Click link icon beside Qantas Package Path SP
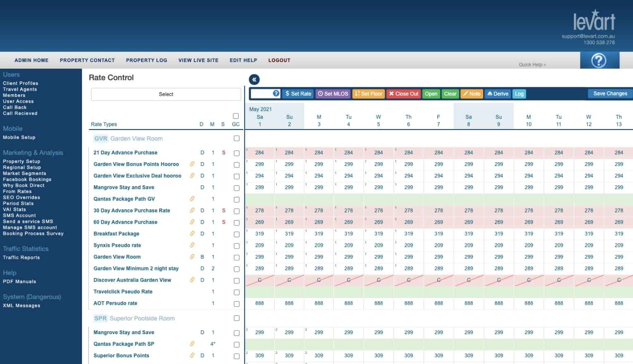The image size is (633, 364). pyautogui.click(x=192, y=344)
